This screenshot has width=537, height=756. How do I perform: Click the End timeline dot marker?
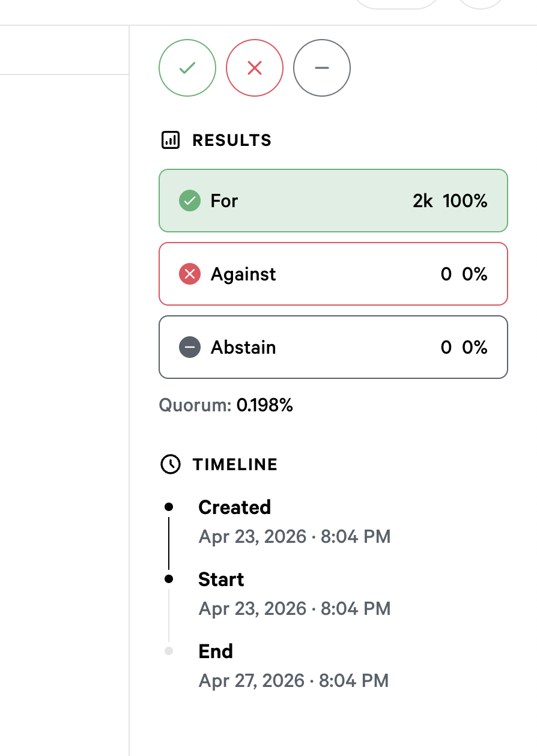tap(170, 651)
